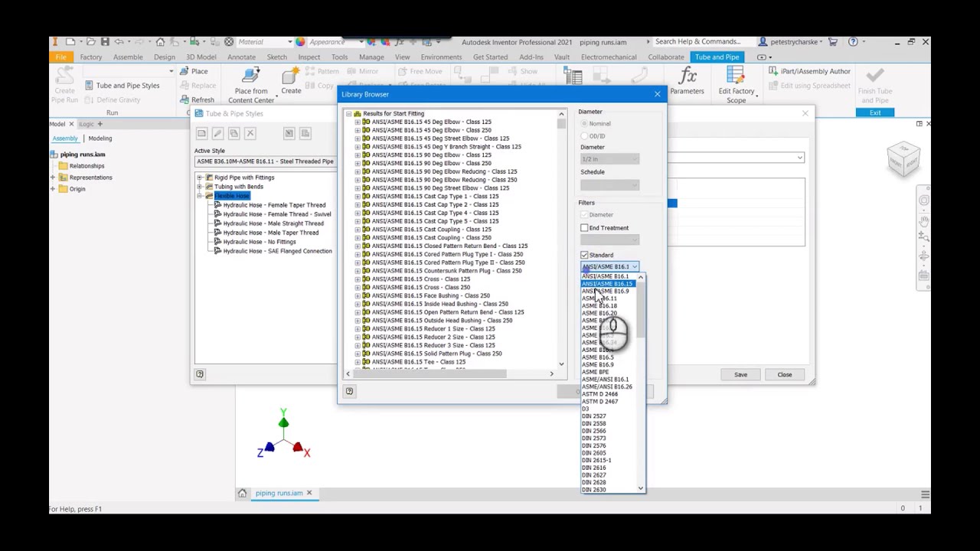Open the Appearance color wheel icon

[x=300, y=41]
